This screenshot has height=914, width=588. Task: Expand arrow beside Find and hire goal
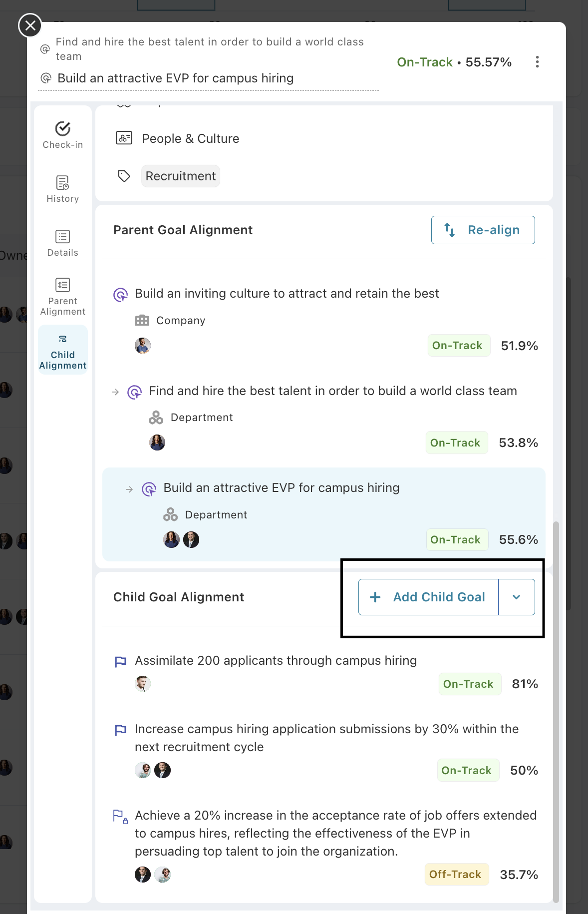click(x=115, y=392)
